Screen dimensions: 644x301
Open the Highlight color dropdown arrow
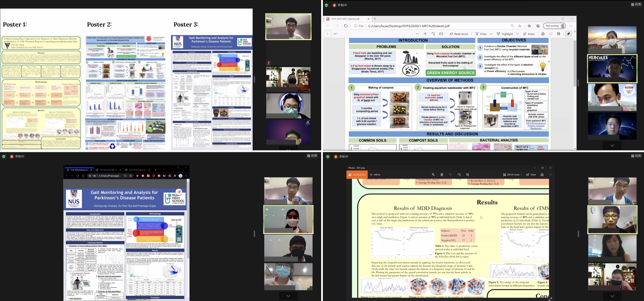point(517,34)
